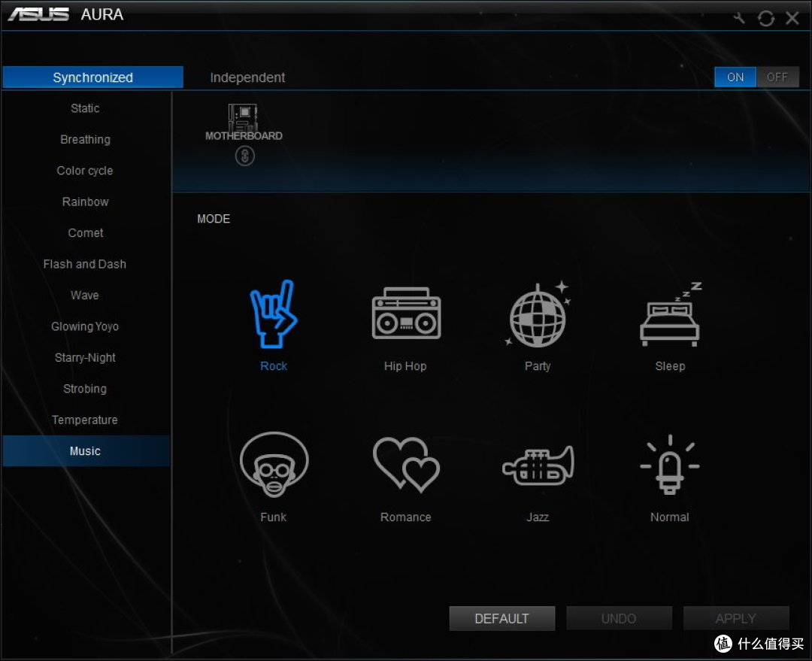Click the MOTHERBOARD label text

pyautogui.click(x=244, y=135)
